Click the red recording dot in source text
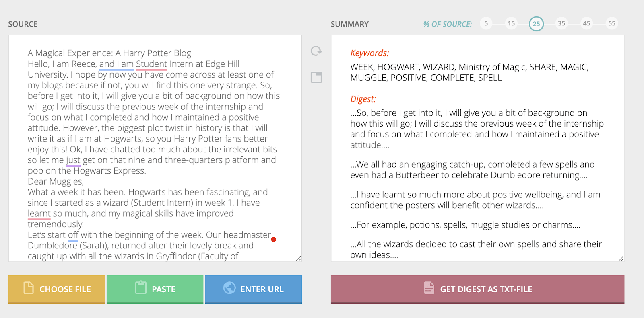The height and width of the screenshot is (318, 644). tap(274, 240)
